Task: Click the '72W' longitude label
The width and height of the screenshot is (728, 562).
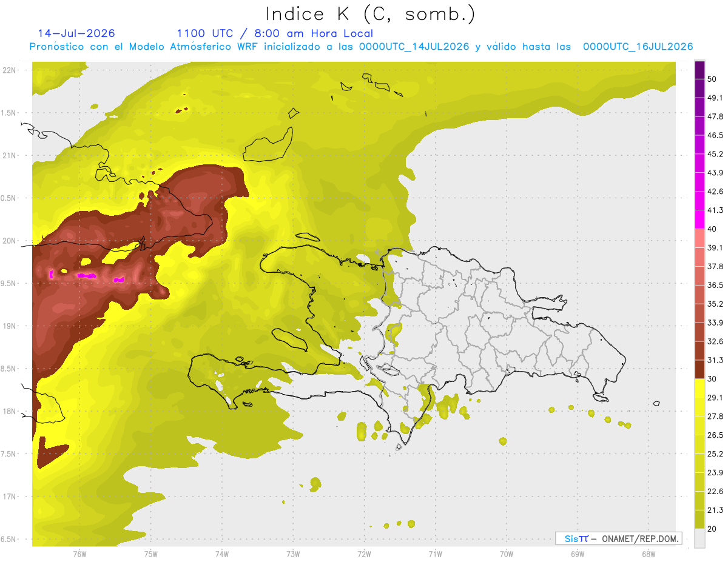Action: [364, 554]
